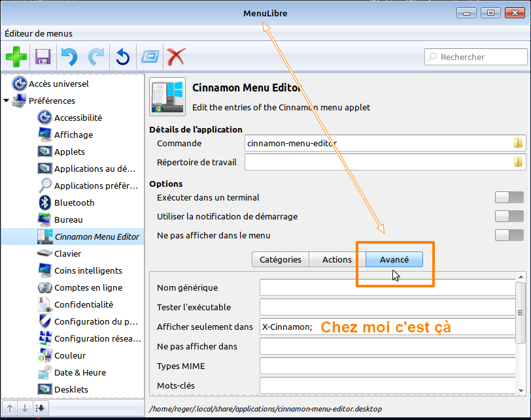The height and width of the screenshot is (420, 531).
Task: Switch to the Catégories tab
Action: (280, 259)
